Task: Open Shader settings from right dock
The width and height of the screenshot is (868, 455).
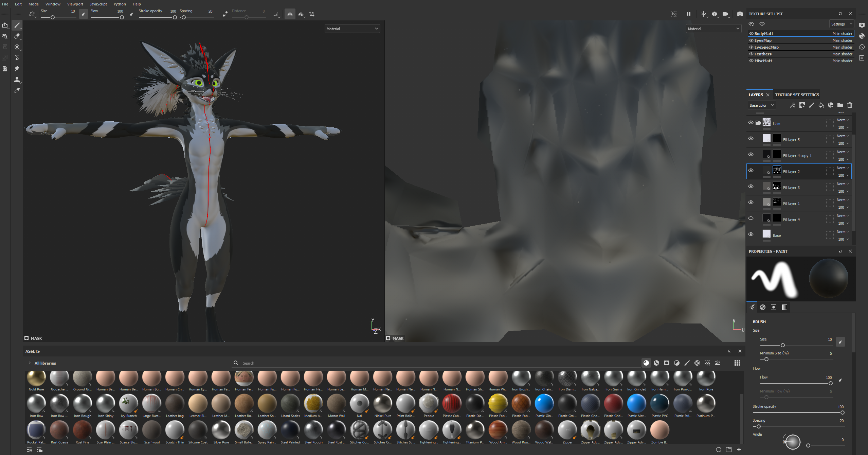Action: click(x=862, y=36)
